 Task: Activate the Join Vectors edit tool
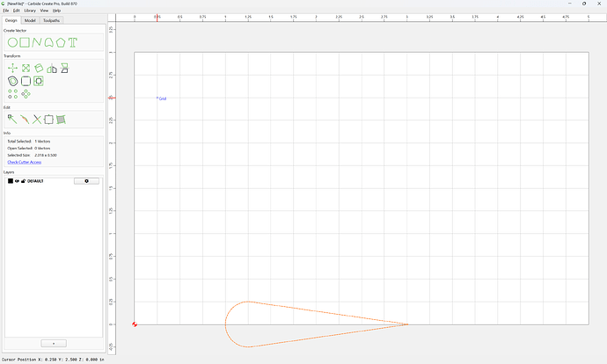(48, 120)
